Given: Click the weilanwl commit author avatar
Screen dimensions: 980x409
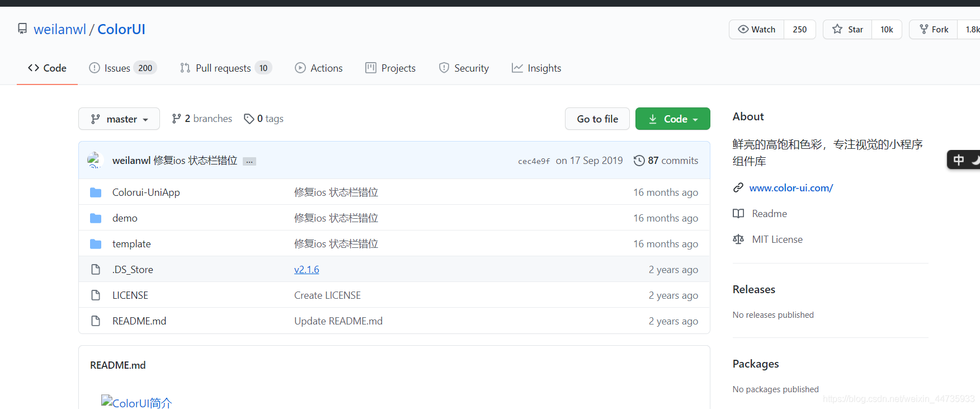Looking at the screenshot, I should click(x=95, y=160).
